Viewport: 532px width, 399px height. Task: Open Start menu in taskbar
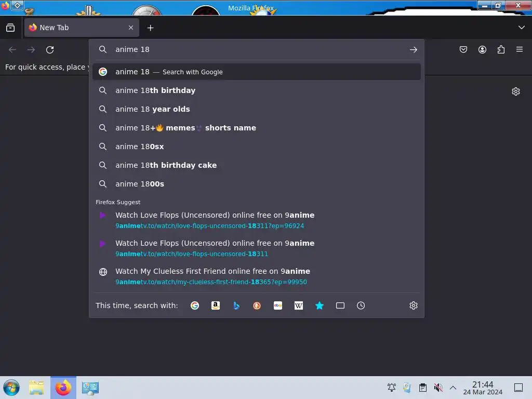tap(11, 388)
